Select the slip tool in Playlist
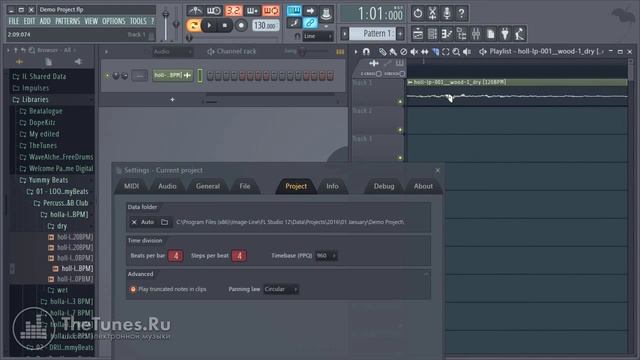640x360 pixels. (x=424, y=52)
